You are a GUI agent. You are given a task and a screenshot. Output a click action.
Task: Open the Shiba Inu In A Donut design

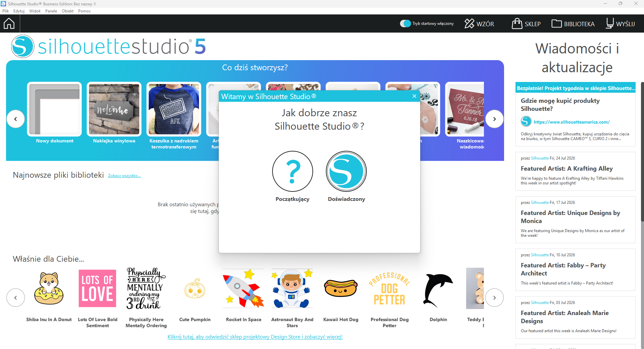[49, 289]
